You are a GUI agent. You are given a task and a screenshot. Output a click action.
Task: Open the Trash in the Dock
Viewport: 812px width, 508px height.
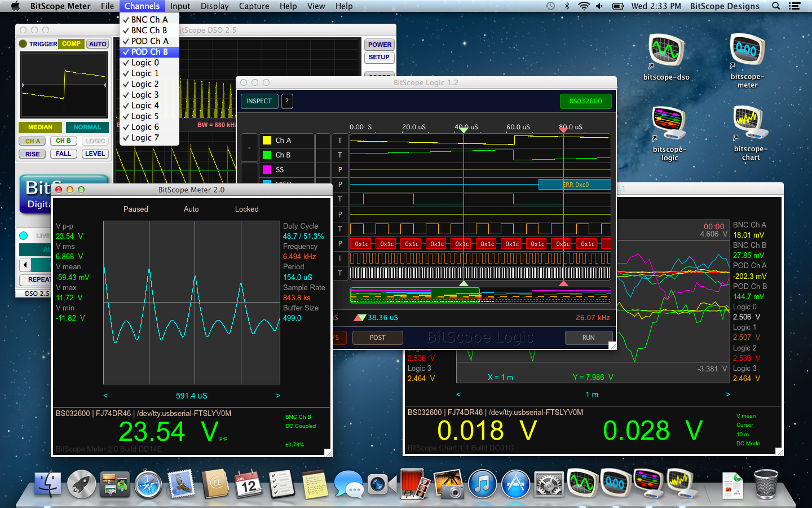pos(766,484)
